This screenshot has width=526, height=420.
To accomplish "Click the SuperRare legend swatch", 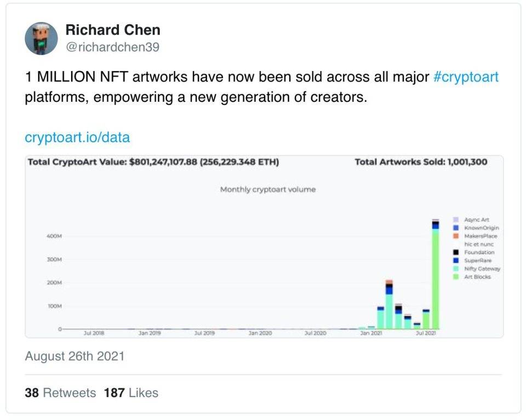I will [x=455, y=261].
